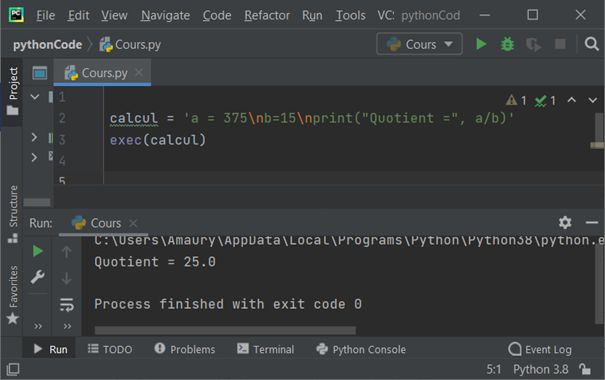The height and width of the screenshot is (380, 605).
Task: Open the File menu
Action: 45,15
